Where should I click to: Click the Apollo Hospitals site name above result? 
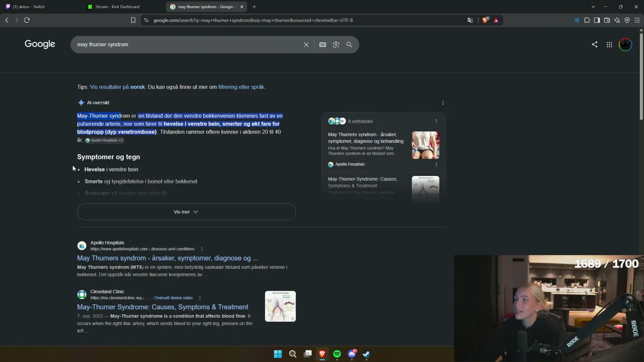point(107,243)
